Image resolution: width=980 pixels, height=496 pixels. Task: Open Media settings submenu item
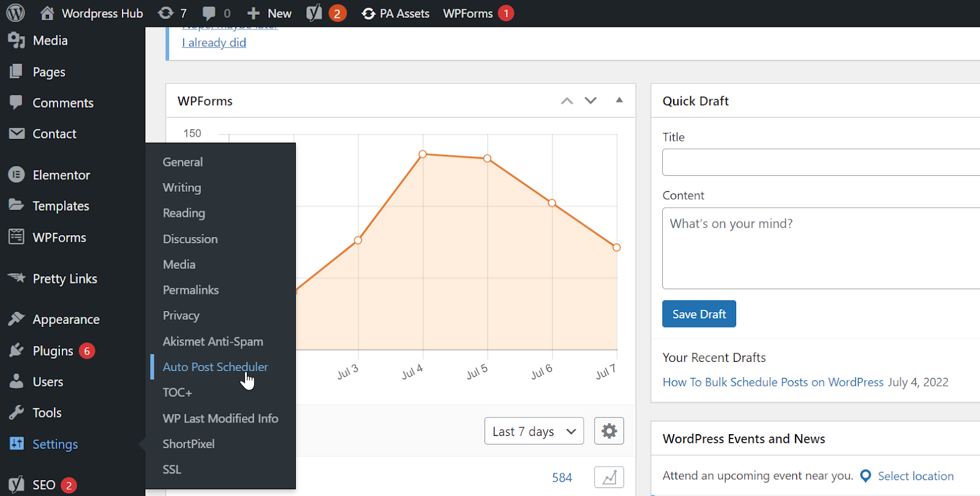pos(179,265)
